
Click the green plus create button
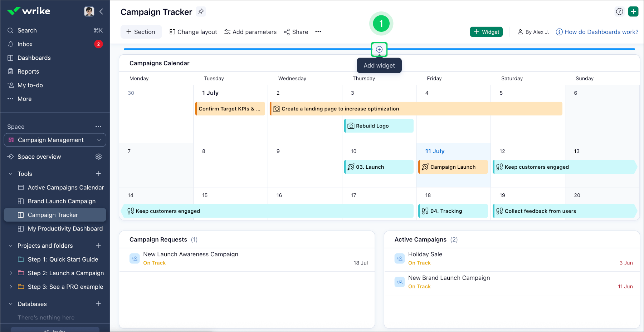633,11
